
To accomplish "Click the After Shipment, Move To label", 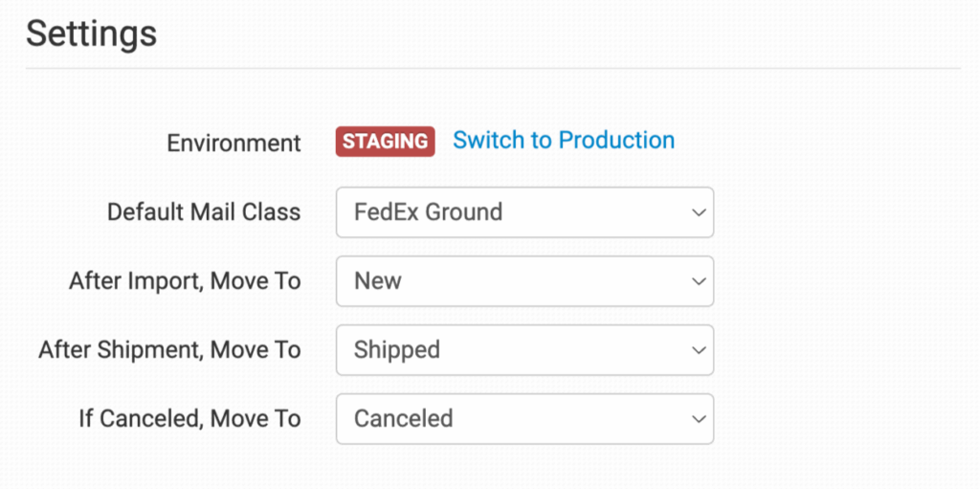I will pyautogui.click(x=169, y=350).
